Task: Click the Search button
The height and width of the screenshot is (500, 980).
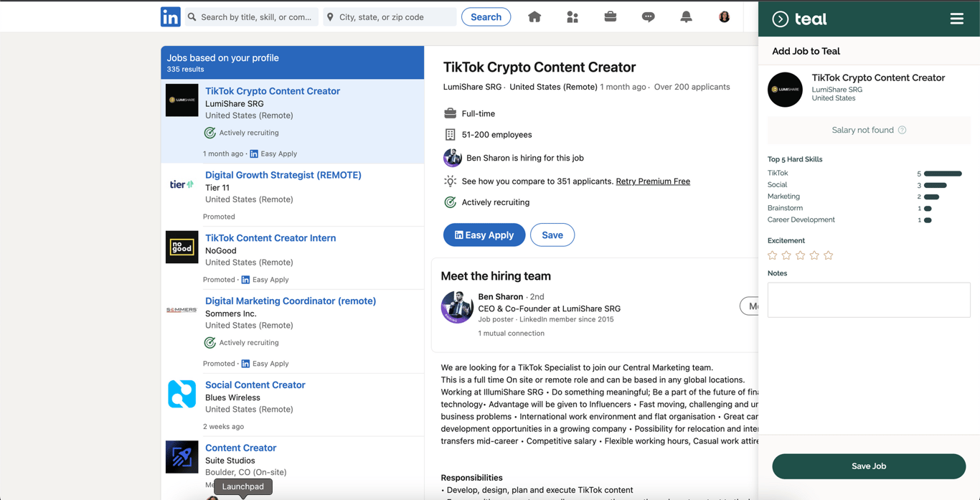Action: [486, 16]
